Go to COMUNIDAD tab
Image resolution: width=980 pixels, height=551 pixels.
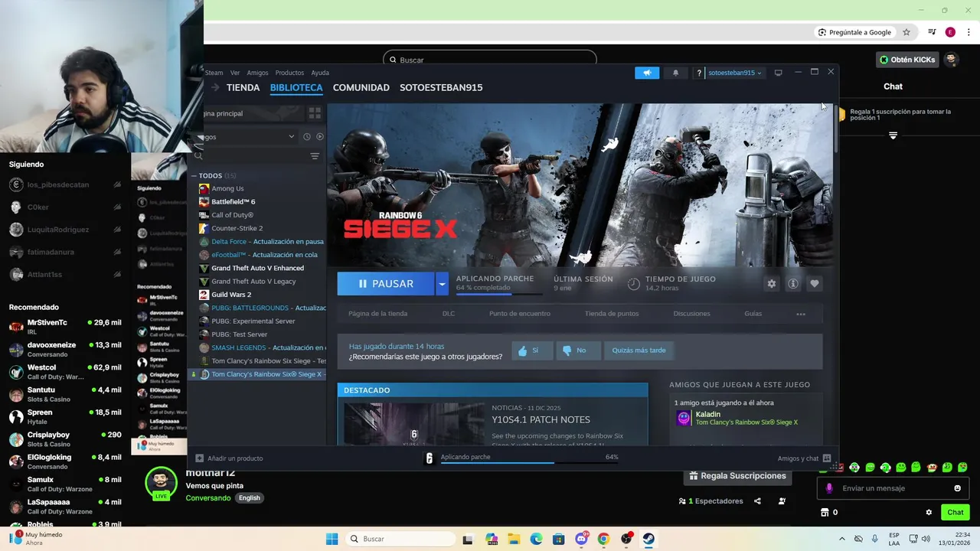tap(361, 87)
